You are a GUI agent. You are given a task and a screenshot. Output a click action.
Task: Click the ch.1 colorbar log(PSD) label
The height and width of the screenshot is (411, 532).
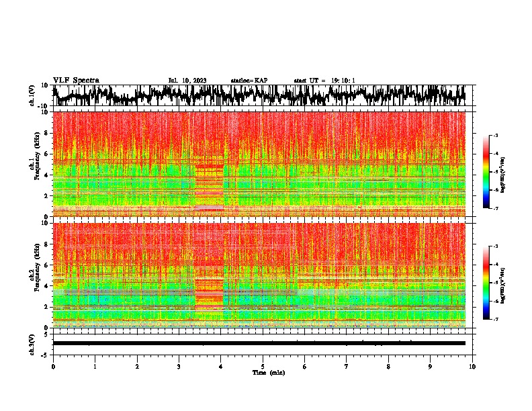click(502, 175)
